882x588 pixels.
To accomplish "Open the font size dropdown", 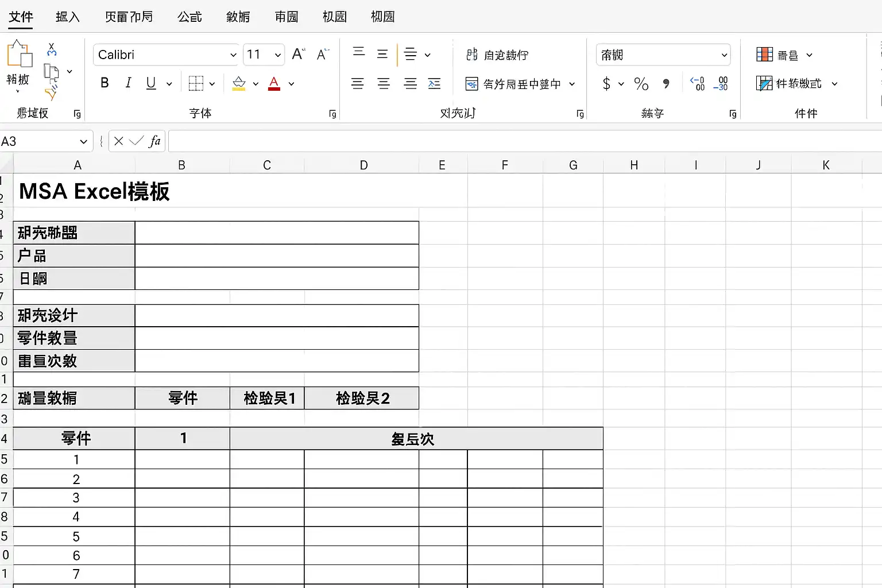I will point(277,55).
